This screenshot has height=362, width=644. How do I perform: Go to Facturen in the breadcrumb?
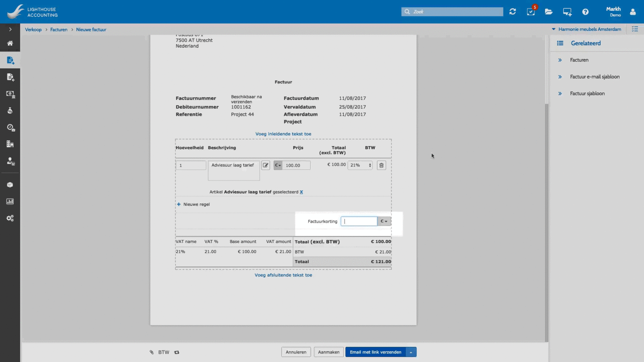[59, 30]
